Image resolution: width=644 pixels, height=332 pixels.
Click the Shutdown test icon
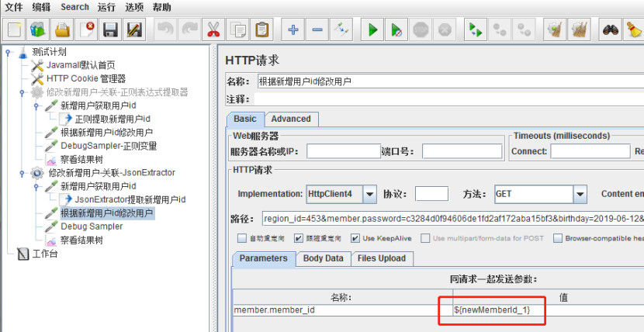[445, 29]
